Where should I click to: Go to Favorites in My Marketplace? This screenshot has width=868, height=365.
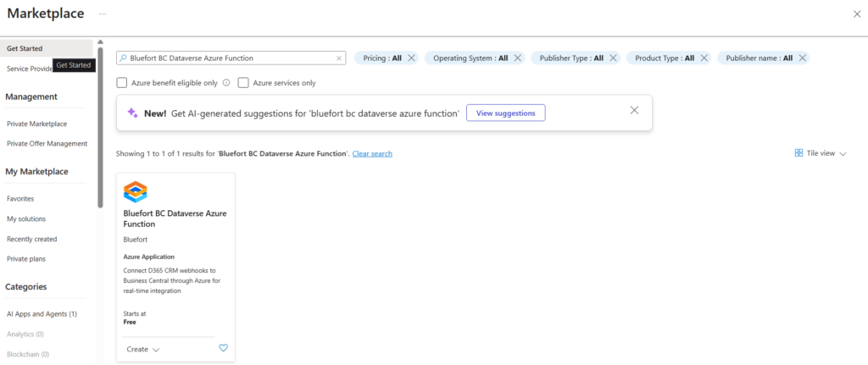[x=20, y=198]
